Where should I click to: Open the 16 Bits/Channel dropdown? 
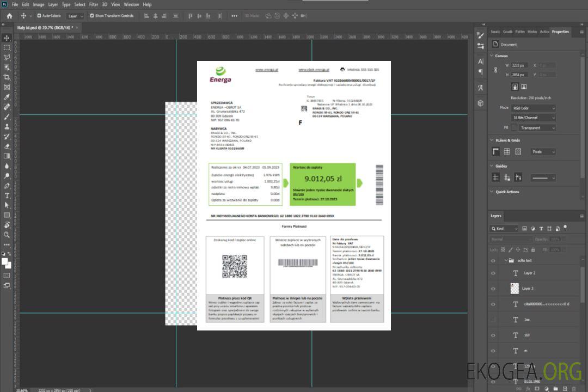coord(533,118)
